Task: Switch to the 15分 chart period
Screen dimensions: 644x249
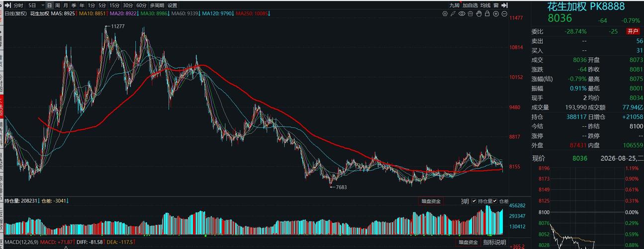Action: point(114,5)
